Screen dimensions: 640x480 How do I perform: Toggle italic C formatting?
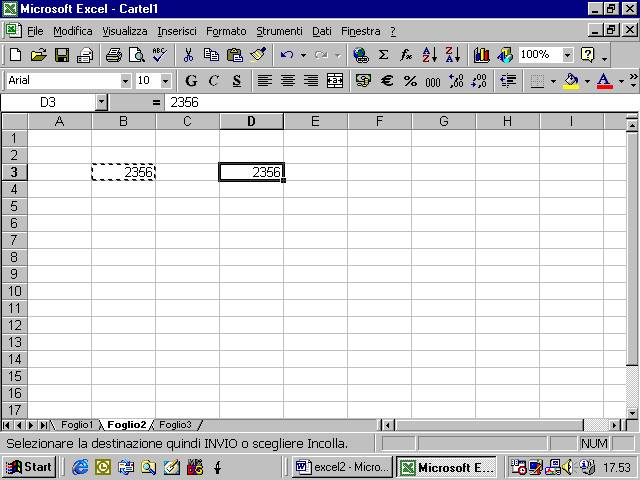coord(214,80)
